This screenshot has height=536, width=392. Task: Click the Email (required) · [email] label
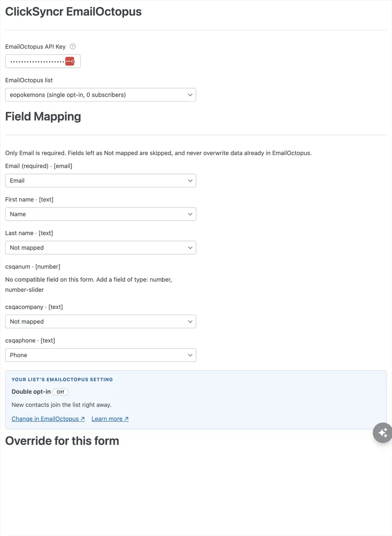tap(39, 166)
